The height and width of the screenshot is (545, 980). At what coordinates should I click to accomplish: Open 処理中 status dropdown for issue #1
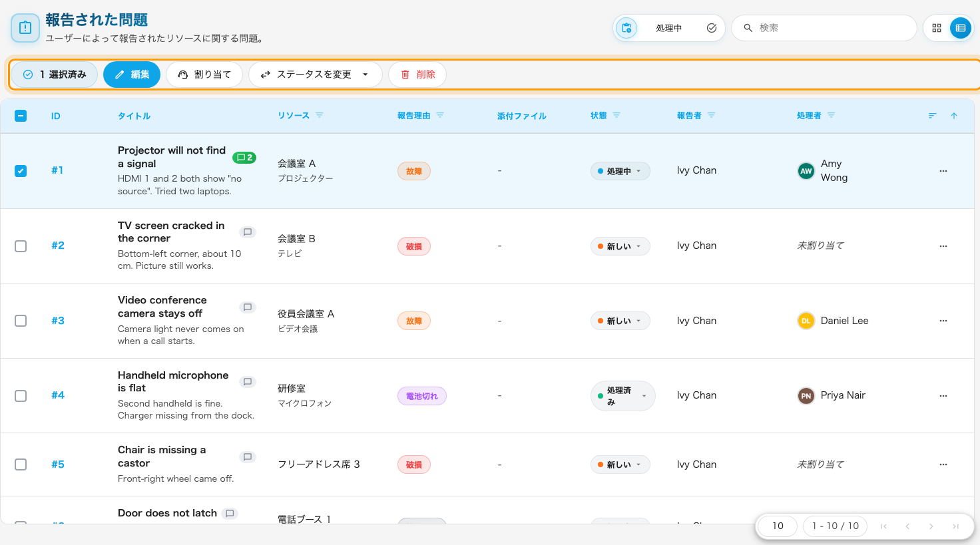tap(620, 171)
